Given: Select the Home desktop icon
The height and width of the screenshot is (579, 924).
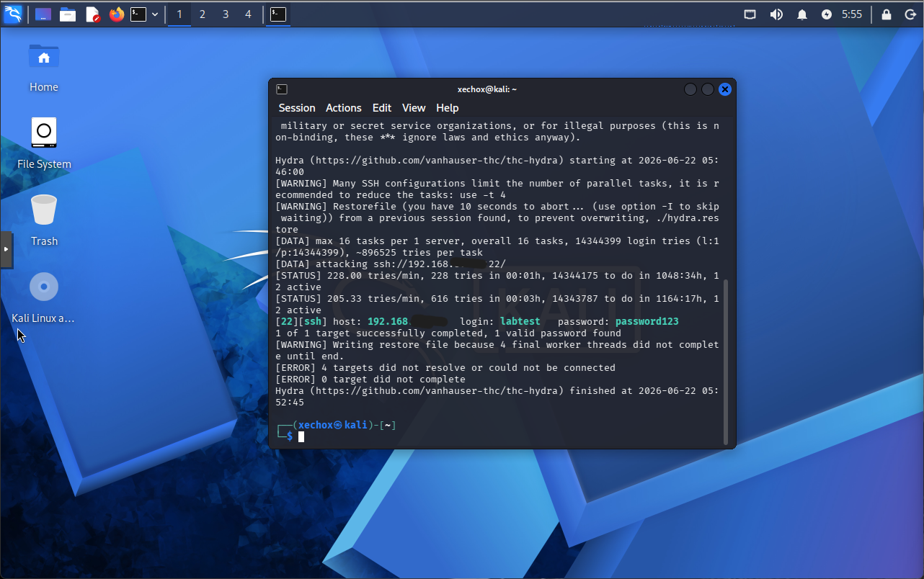Looking at the screenshot, I should point(44,68).
